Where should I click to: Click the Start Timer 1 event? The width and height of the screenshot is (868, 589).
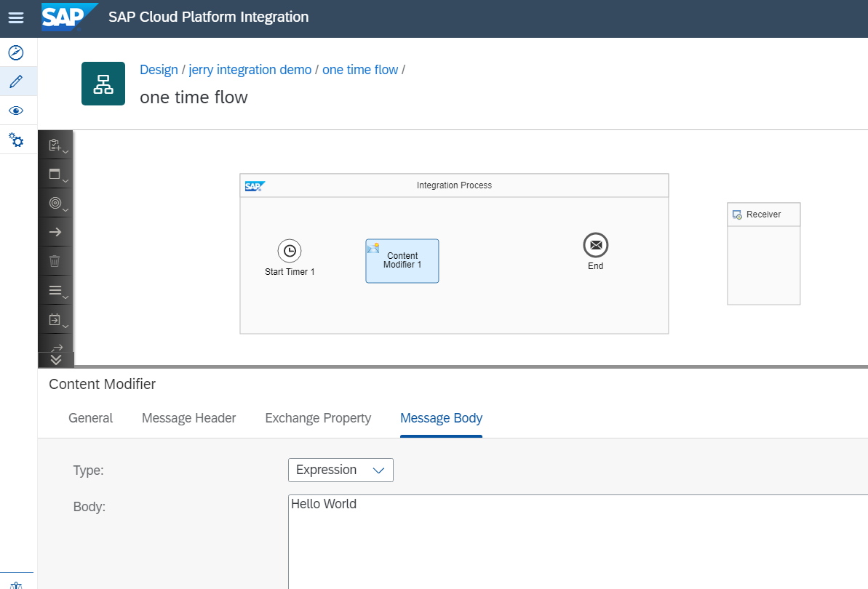point(290,251)
